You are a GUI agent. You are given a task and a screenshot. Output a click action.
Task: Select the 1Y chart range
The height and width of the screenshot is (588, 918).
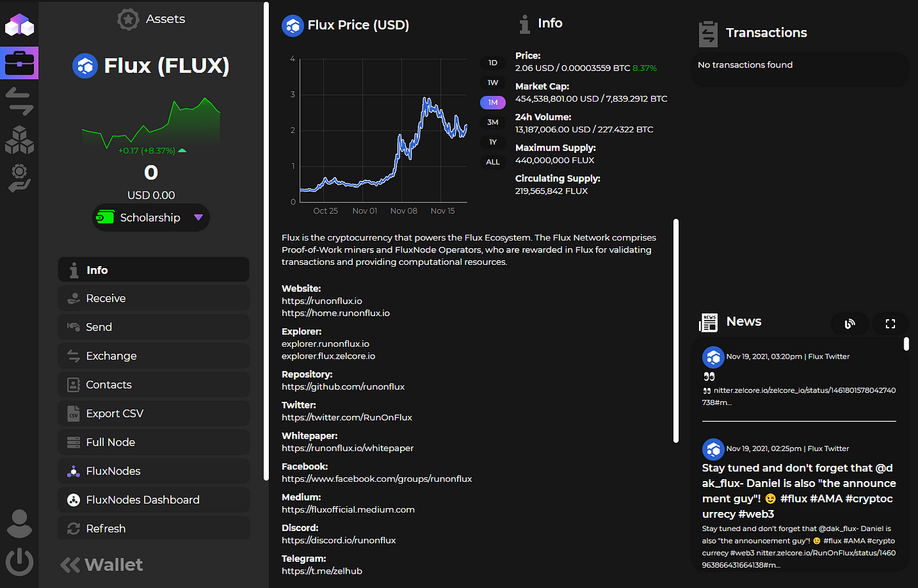(492, 142)
